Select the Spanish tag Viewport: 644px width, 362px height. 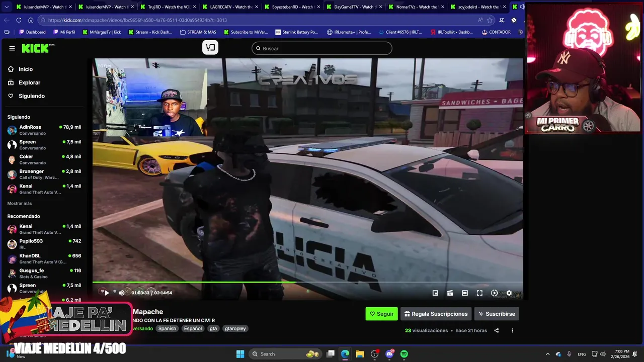167,328
